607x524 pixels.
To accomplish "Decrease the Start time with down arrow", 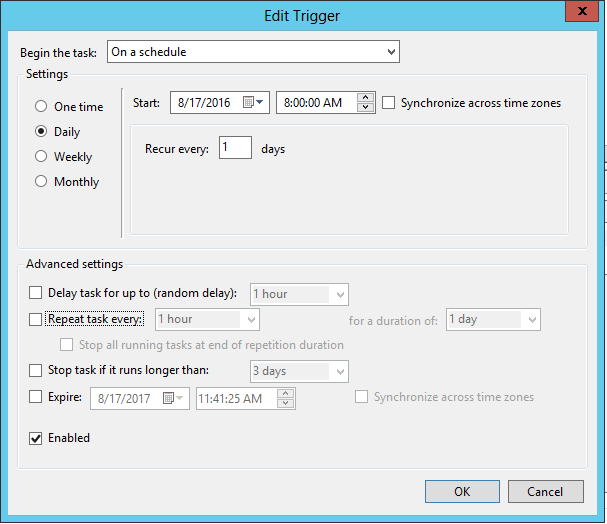I will [x=365, y=107].
